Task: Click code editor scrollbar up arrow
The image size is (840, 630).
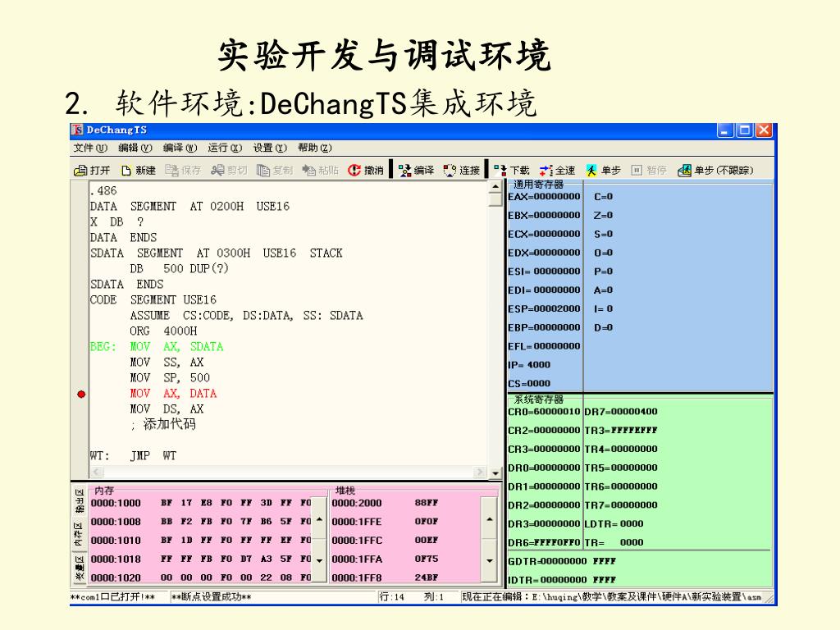Action: (x=495, y=186)
